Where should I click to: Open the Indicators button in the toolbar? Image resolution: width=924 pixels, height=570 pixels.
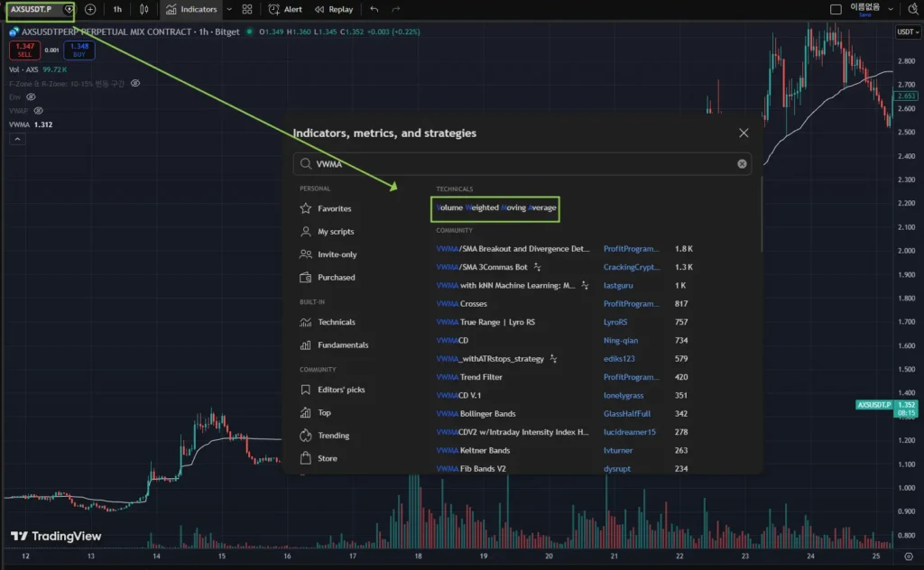click(191, 9)
